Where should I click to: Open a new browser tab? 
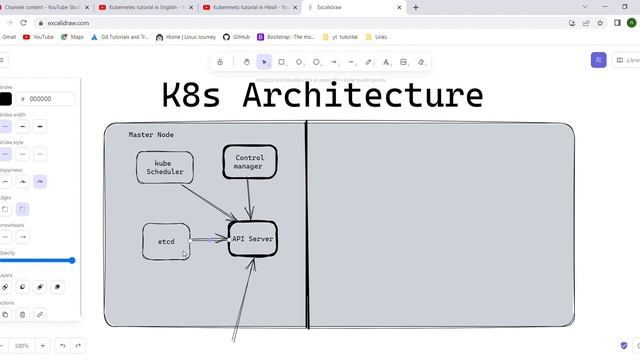tap(416, 7)
